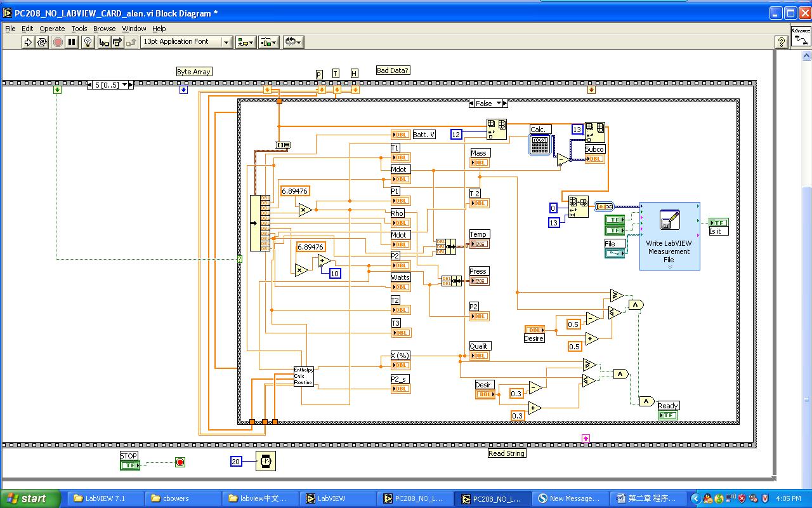This screenshot has width=812, height=508.
Task: Click the Run arrow button
Action: 28,42
